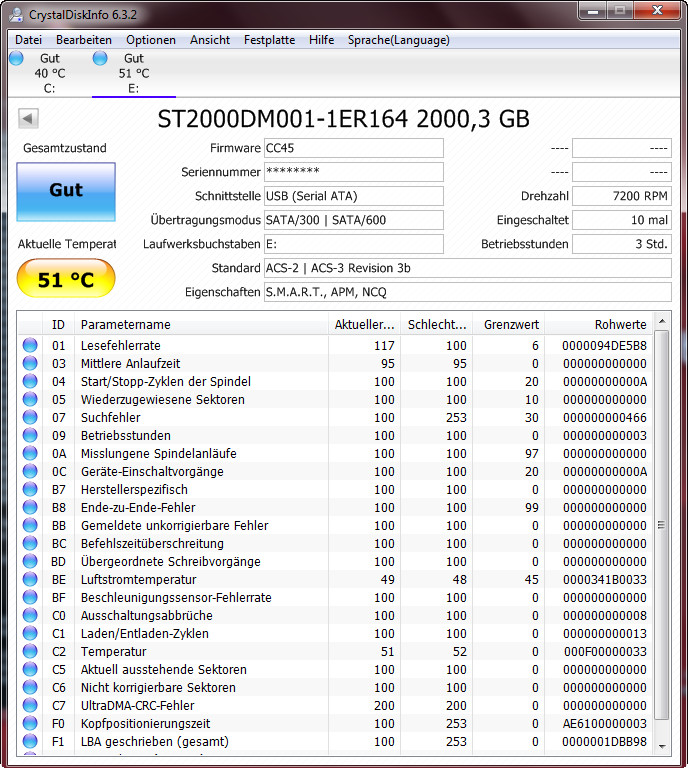
Task: Open the Datei menu
Action: (x=28, y=40)
